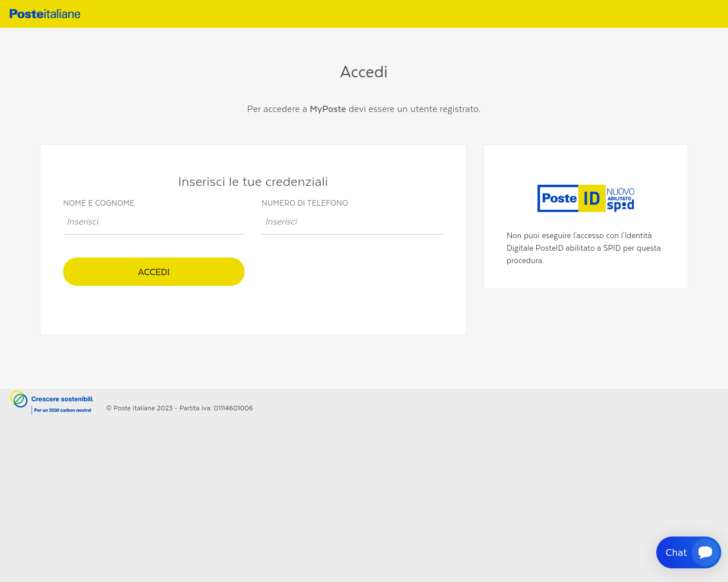
Task: Click the Crescere sostenibili logo in footer
Action: click(x=52, y=402)
